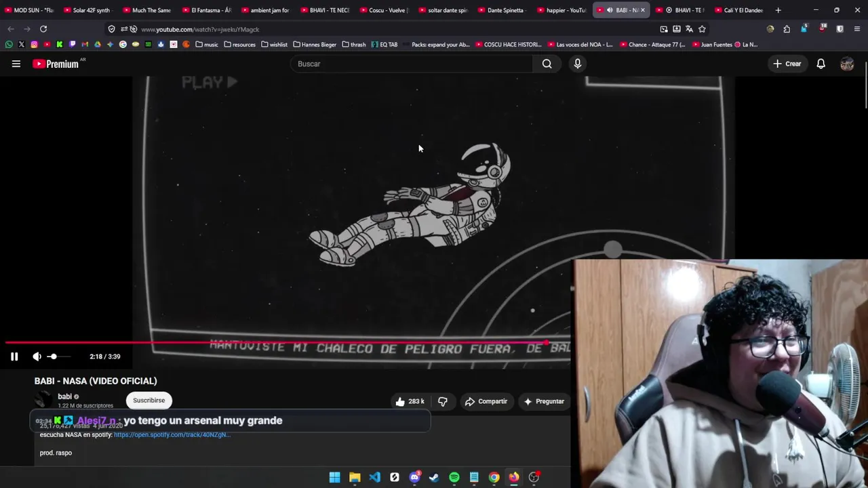The width and height of the screenshot is (868, 488).
Task: Like the video with 283 k likes
Action: [x=410, y=401]
